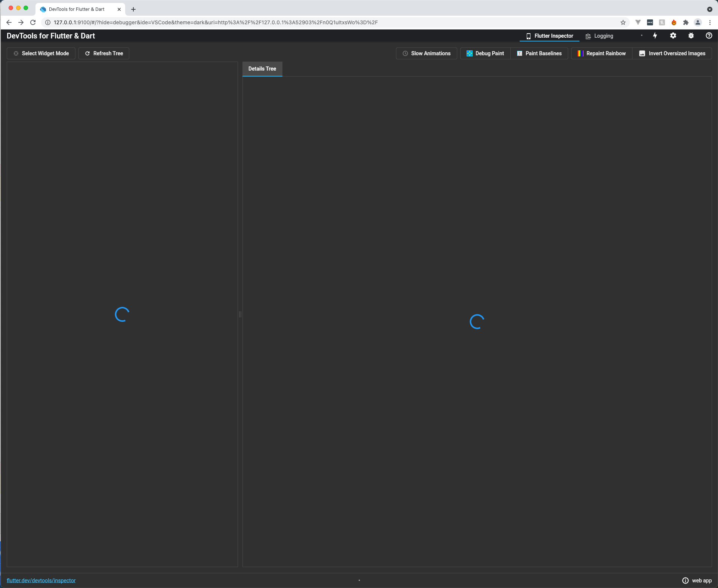Open DevTools help via the question mark icon

coord(709,35)
